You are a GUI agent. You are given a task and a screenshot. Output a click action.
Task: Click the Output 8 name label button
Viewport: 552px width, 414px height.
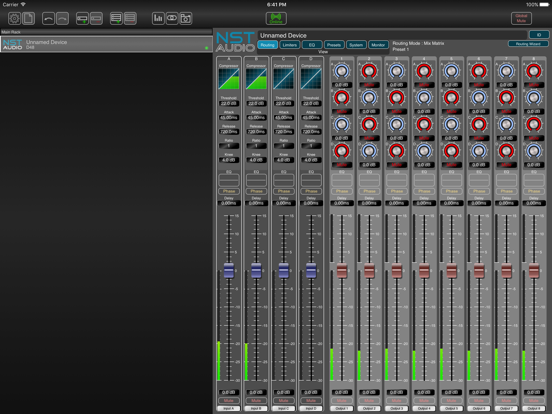(534, 409)
